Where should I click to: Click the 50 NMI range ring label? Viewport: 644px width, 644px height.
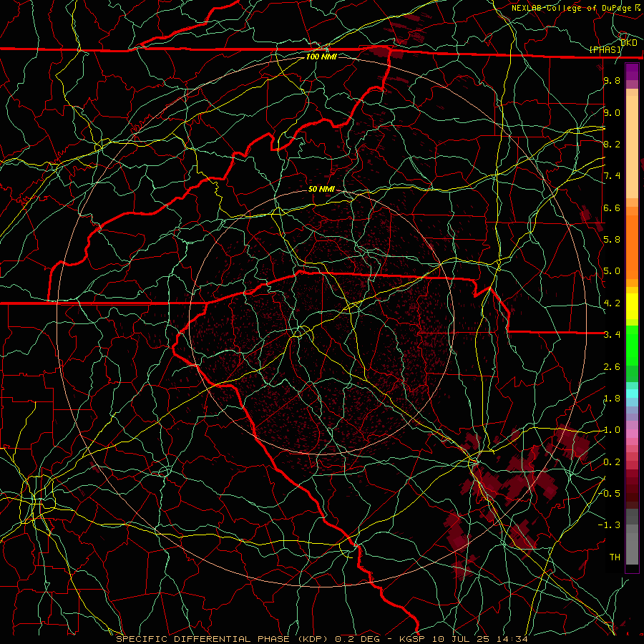click(321, 189)
